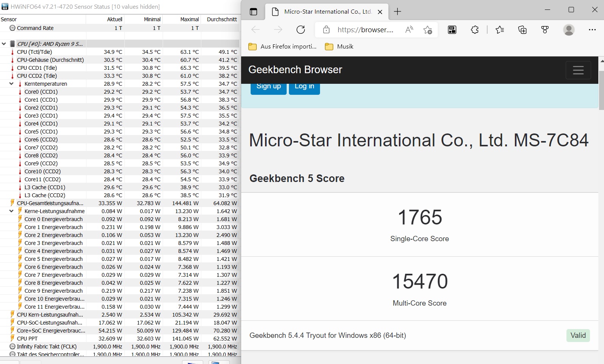Click the 63.1 °C CPU maximal value
The width and height of the screenshot is (604, 364).
pyautogui.click(x=190, y=52)
